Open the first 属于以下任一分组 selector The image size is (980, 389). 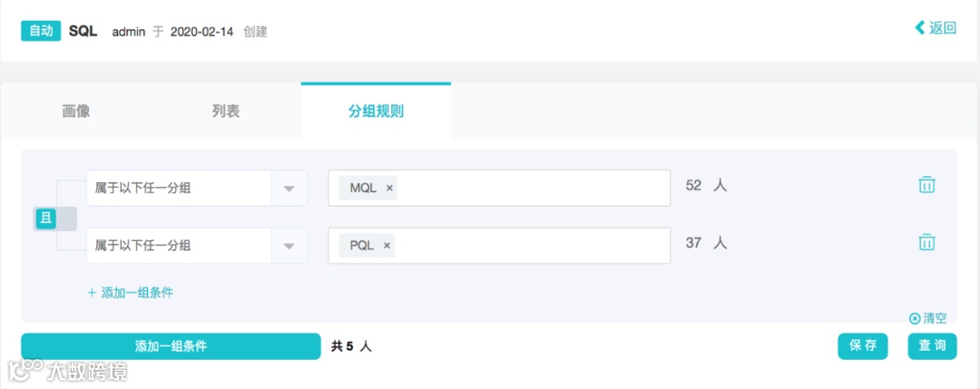click(180, 189)
